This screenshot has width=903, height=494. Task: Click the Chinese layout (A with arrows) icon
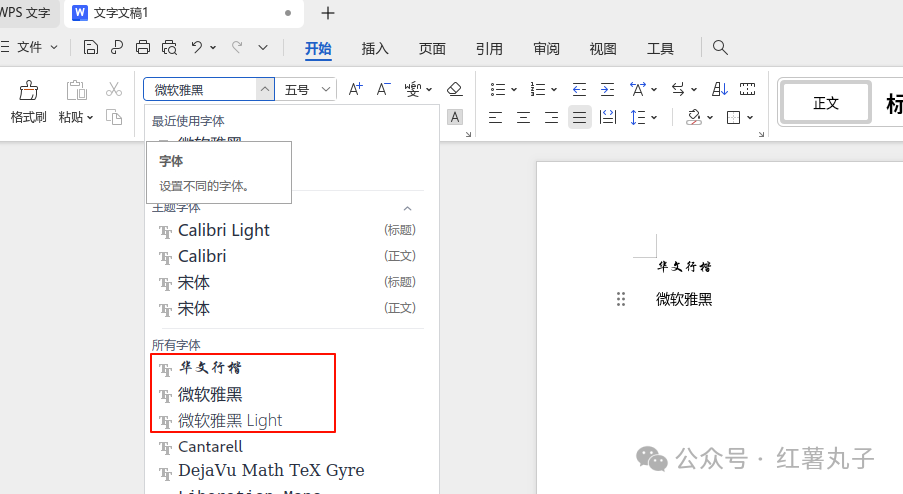[638, 89]
